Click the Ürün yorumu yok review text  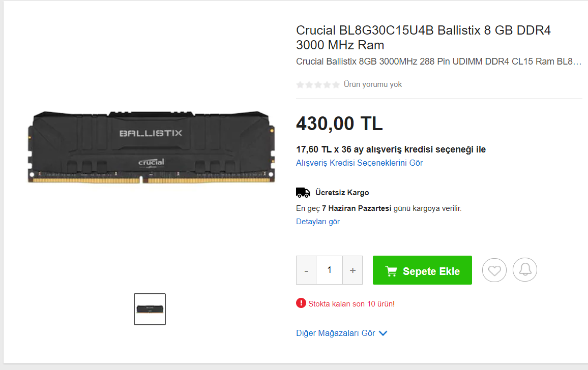coord(373,84)
